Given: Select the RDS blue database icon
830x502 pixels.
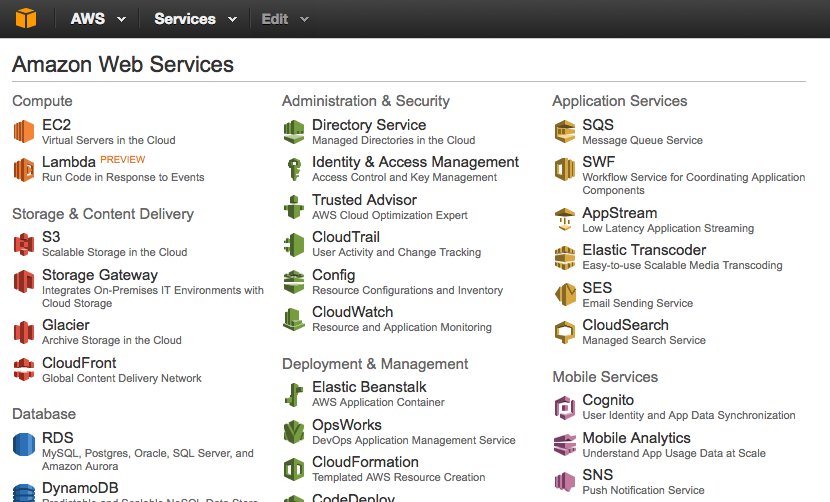Looking at the screenshot, I should 24,444.
